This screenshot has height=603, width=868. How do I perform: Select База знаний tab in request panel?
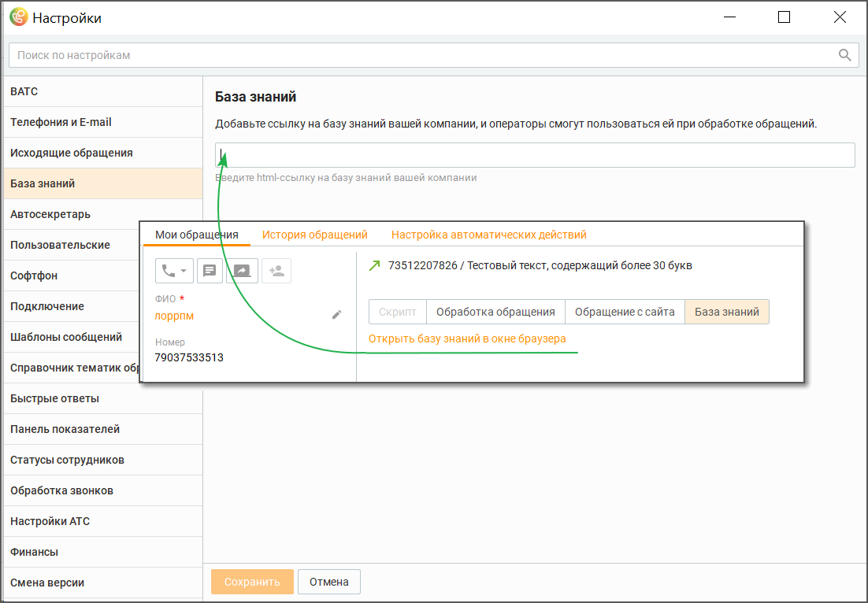[727, 312]
